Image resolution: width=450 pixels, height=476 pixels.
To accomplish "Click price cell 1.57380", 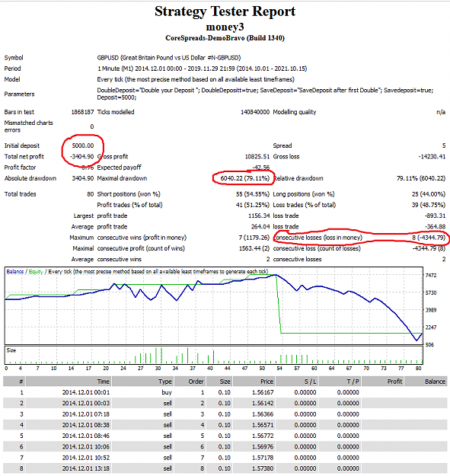I will point(263,468).
